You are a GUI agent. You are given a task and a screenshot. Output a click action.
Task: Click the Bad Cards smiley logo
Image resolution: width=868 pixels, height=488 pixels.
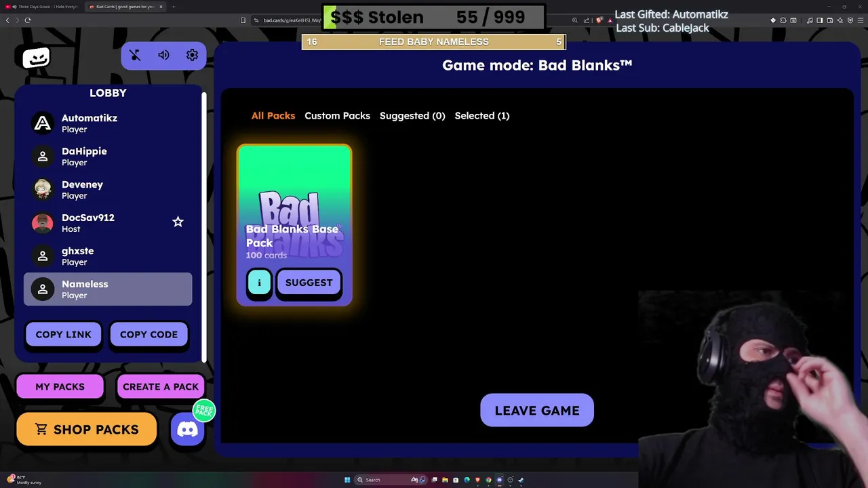pos(36,58)
